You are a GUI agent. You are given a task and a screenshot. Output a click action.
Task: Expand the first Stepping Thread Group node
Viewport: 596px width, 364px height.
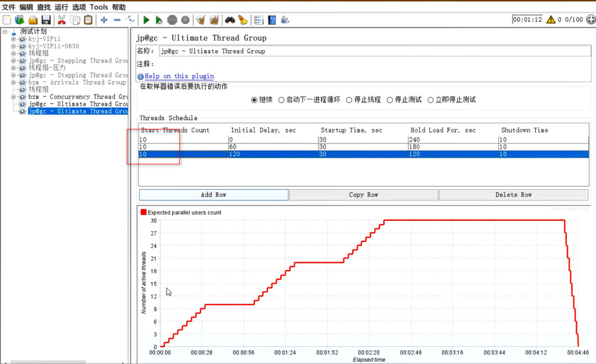[13, 61]
